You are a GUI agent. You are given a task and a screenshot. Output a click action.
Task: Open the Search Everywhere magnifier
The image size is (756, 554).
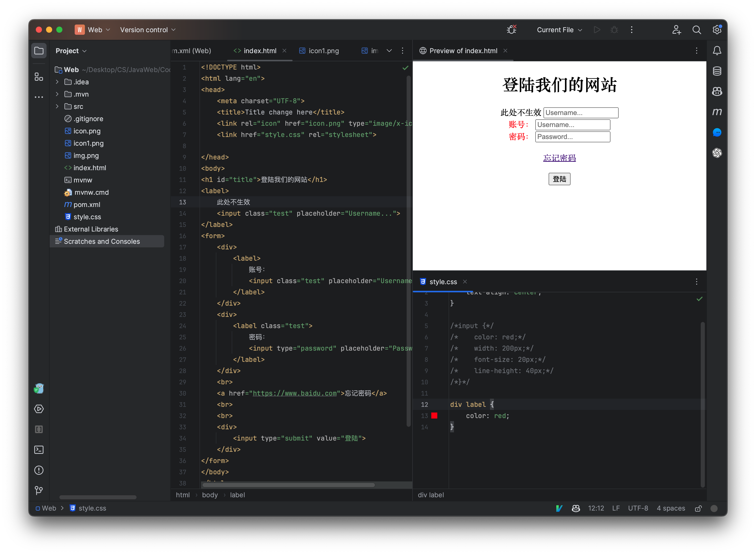[x=697, y=29]
